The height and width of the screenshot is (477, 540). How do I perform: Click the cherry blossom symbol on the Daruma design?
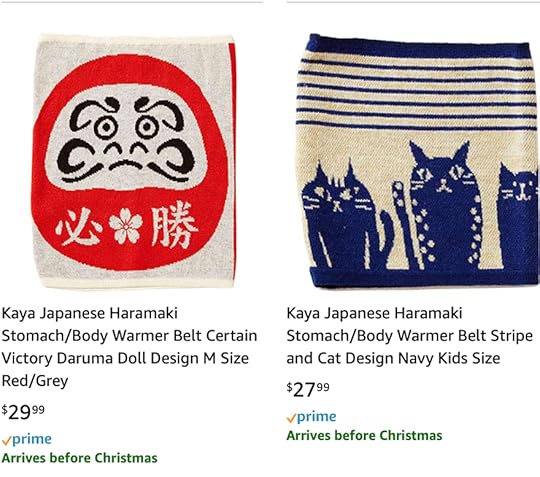coord(125,226)
